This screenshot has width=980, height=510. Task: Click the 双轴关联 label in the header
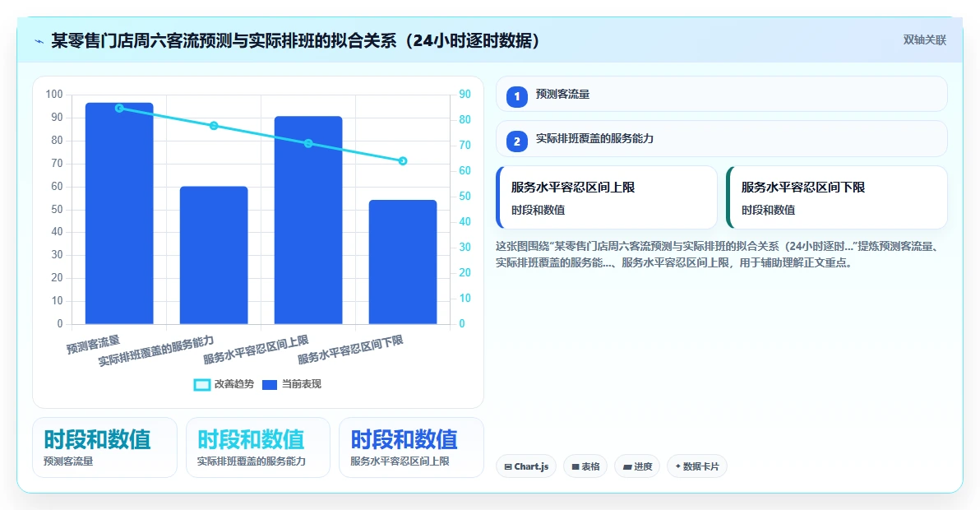[924, 40]
